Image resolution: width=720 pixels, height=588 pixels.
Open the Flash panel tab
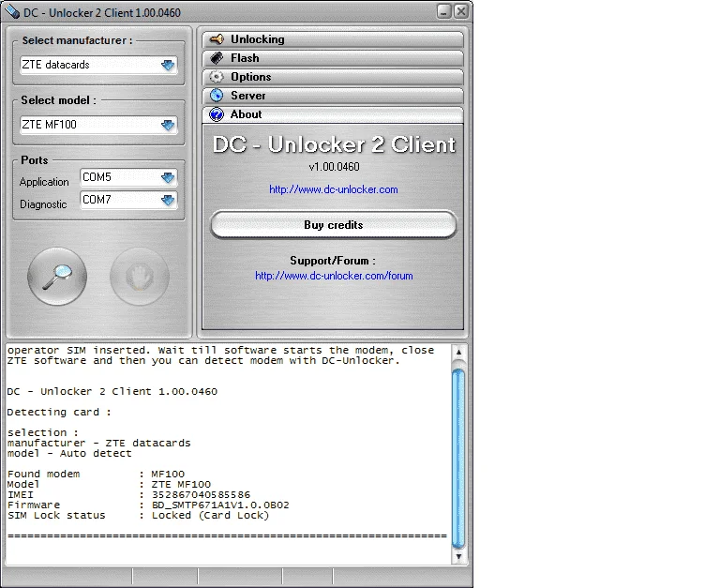pos(333,58)
